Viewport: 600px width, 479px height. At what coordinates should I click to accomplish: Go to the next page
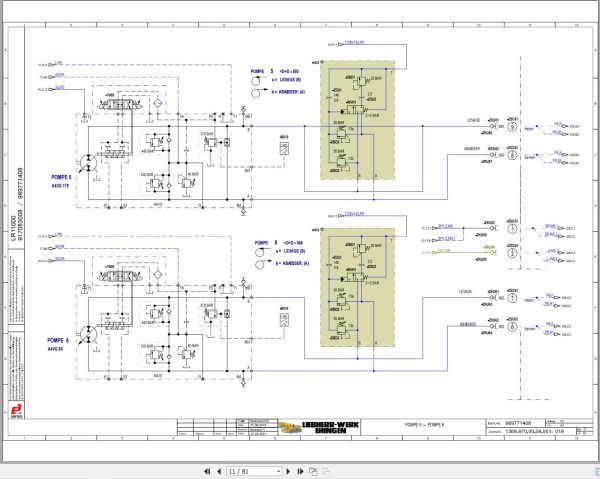[x=289, y=471]
